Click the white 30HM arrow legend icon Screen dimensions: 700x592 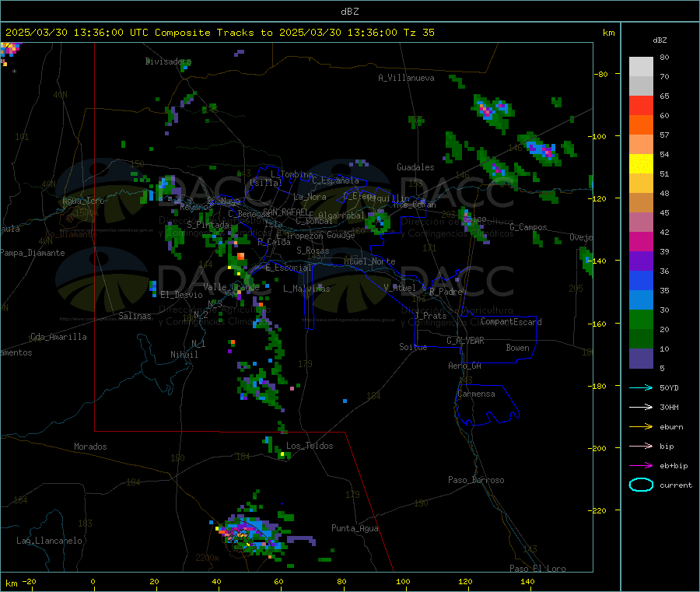point(641,407)
